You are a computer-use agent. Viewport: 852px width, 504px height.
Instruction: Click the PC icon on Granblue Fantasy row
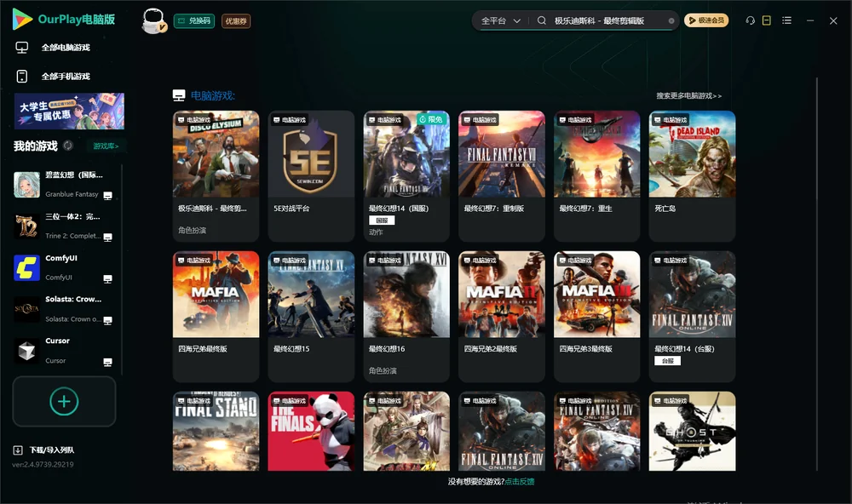coord(107,196)
